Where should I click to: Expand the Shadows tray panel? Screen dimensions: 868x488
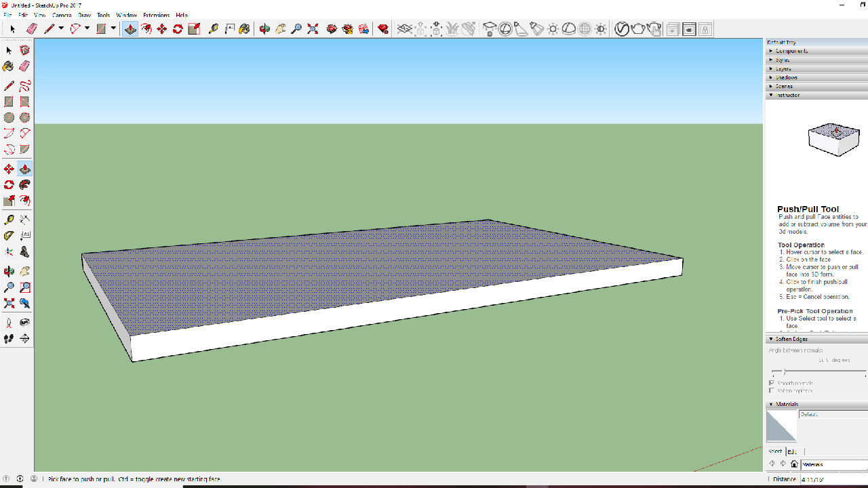coord(816,77)
